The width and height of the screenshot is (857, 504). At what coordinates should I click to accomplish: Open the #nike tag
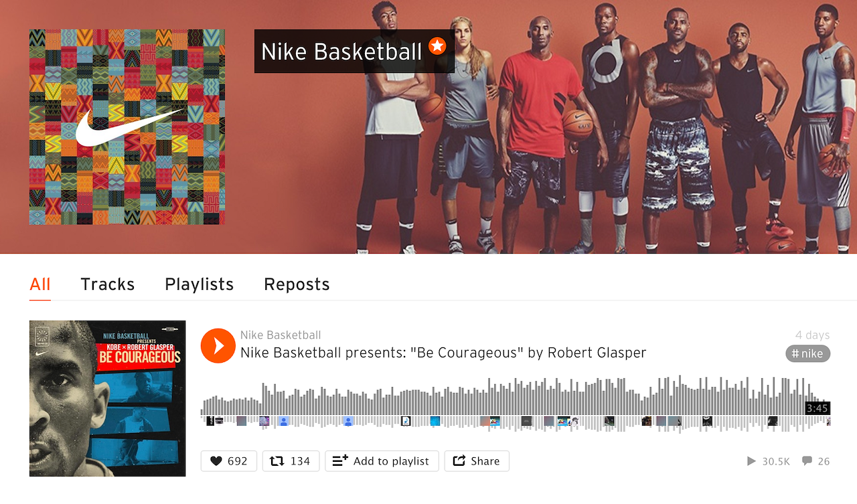pyautogui.click(x=808, y=354)
